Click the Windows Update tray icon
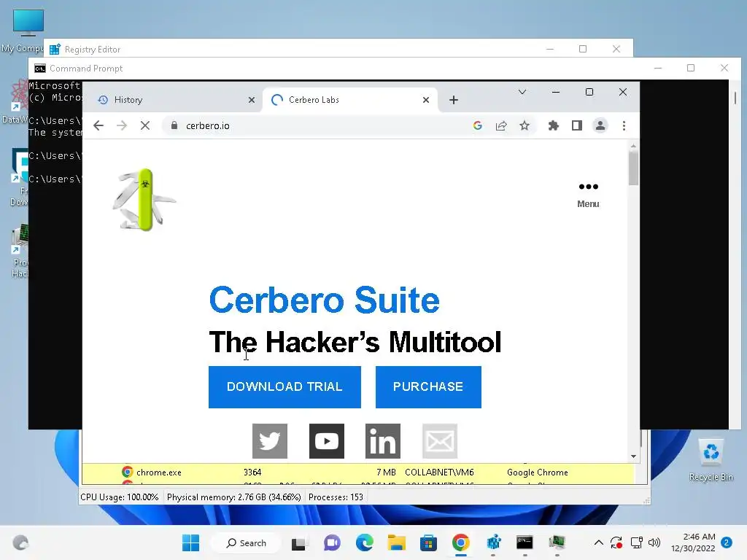 pyautogui.click(x=616, y=542)
